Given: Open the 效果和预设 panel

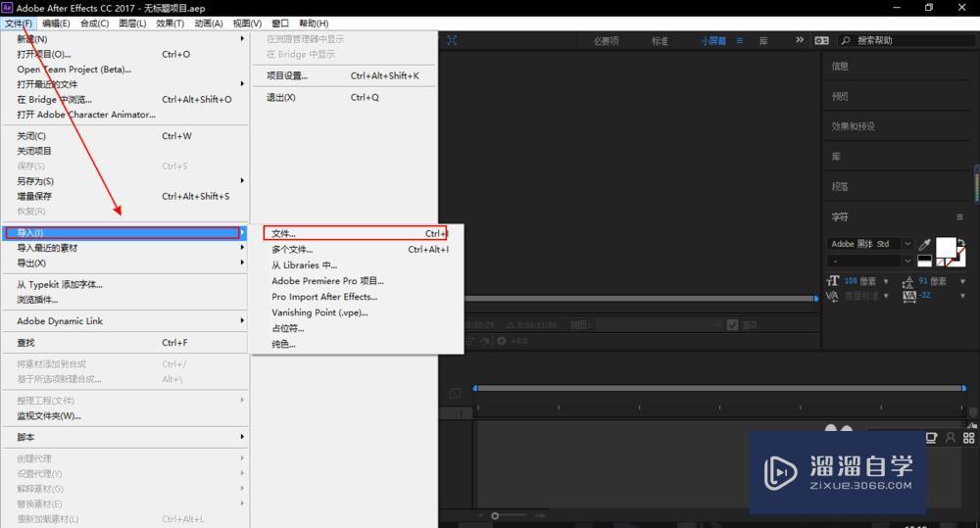Looking at the screenshot, I should (x=854, y=126).
